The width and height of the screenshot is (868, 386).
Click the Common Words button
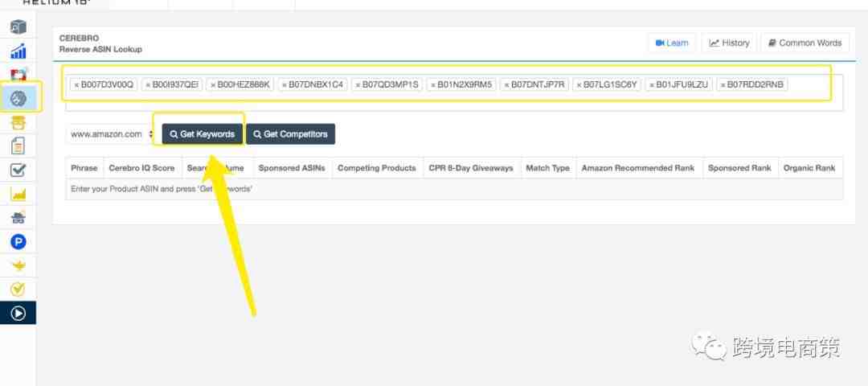(804, 43)
